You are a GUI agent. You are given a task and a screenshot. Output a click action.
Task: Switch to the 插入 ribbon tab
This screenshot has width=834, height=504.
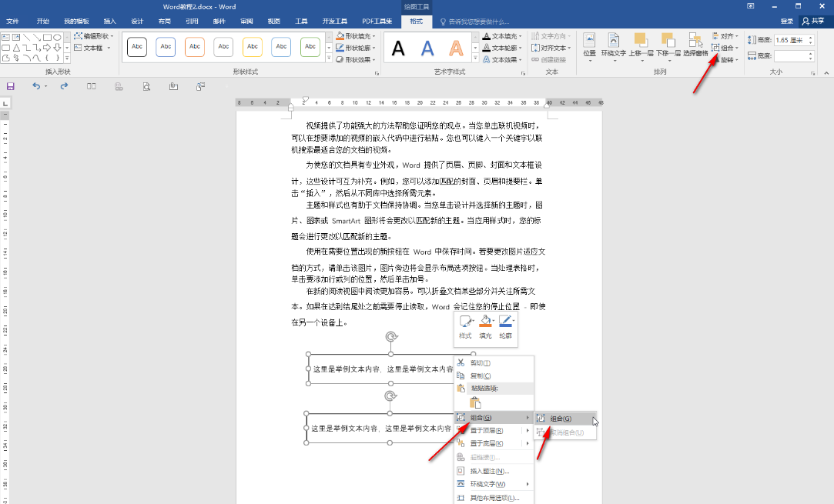(109, 21)
